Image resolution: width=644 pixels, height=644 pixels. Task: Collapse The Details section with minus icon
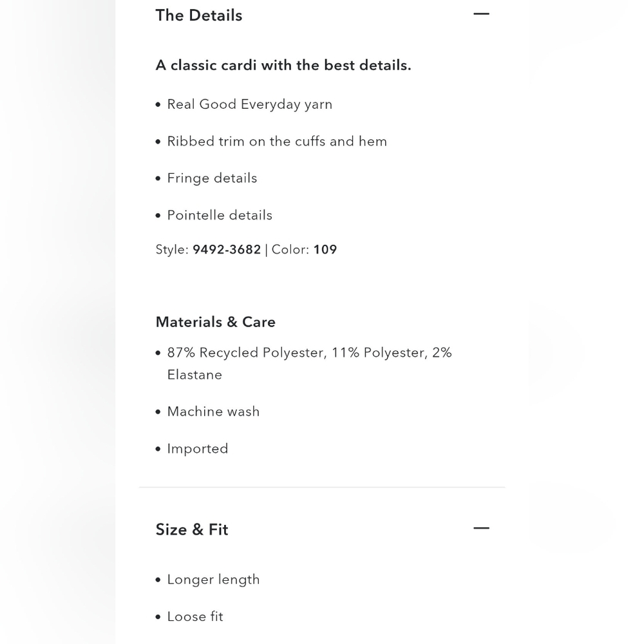pos(481,14)
